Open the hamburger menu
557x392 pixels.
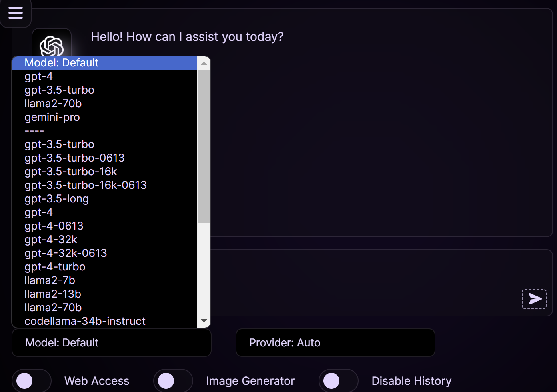(x=16, y=13)
